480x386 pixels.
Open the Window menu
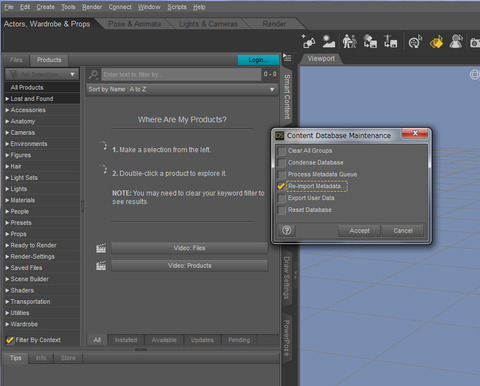(149, 7)
